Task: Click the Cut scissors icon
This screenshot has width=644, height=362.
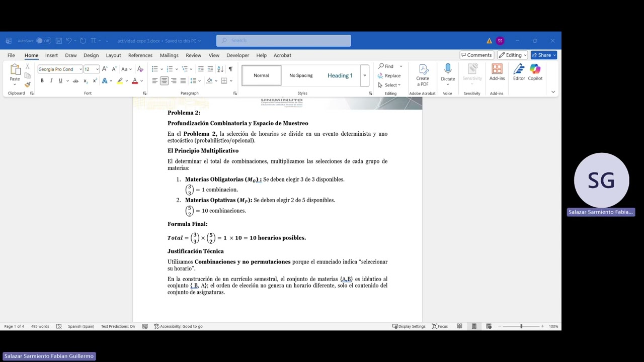Action: point(28,66)
